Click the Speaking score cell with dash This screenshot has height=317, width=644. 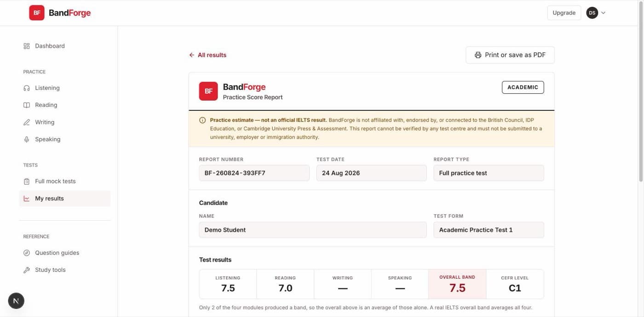tap(400, 284)
